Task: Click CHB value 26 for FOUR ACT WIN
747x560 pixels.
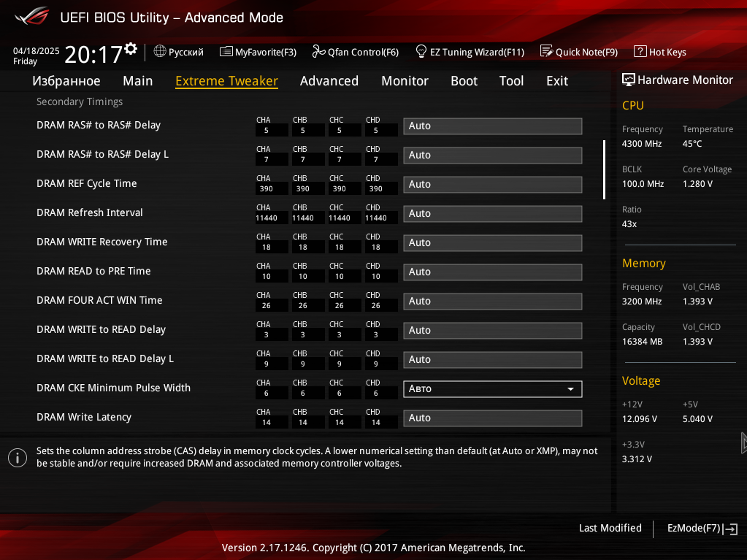Action: point(303,306)
